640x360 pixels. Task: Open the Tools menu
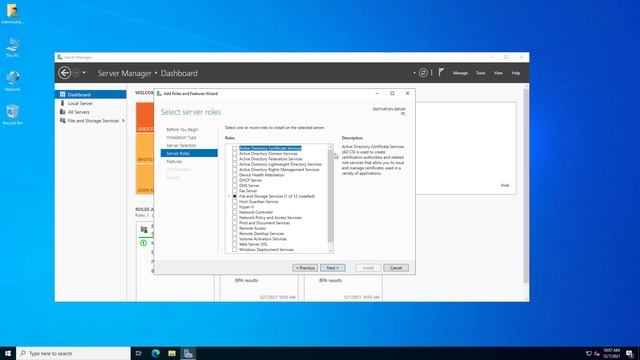(x=480, y=73)
